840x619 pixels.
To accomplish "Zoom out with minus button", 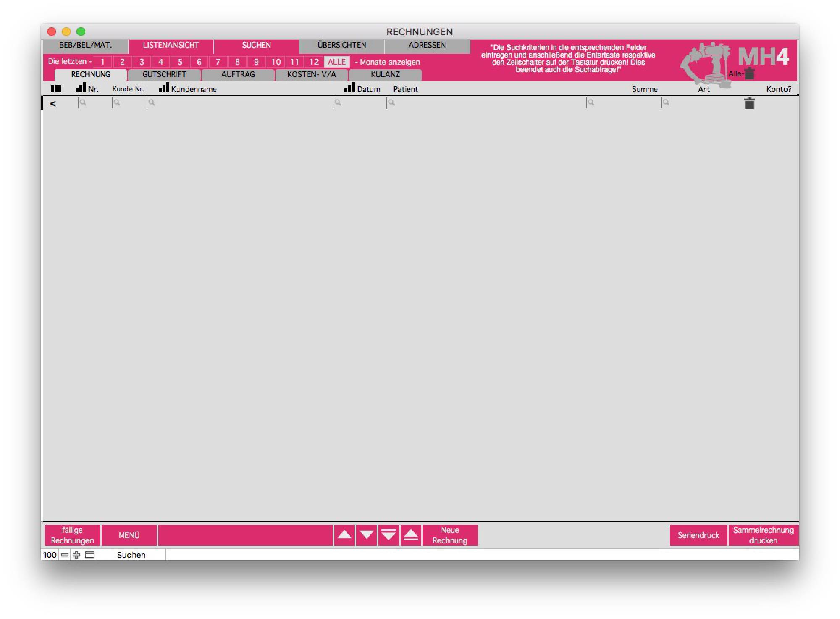I will point(65,555).
